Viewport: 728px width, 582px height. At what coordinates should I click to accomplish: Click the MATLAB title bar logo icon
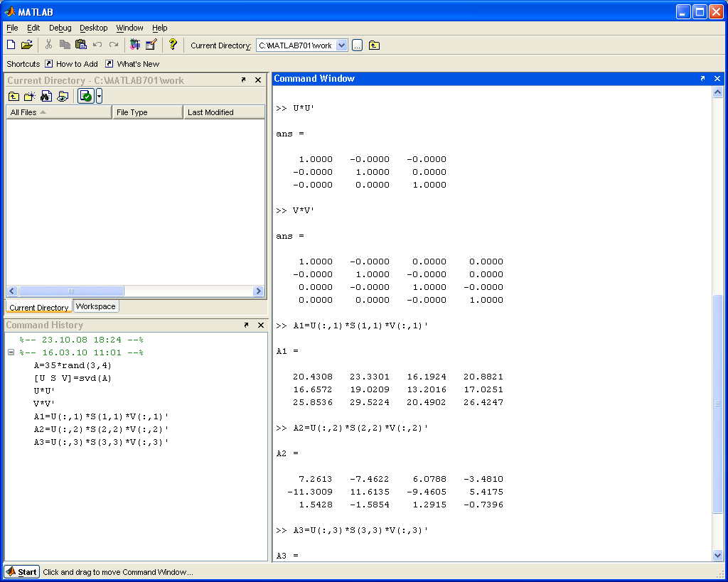point(10,11)
